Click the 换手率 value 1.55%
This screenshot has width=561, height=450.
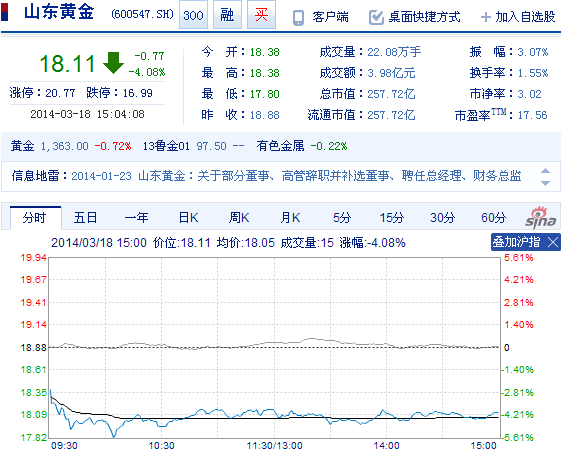tap(533, 73)
